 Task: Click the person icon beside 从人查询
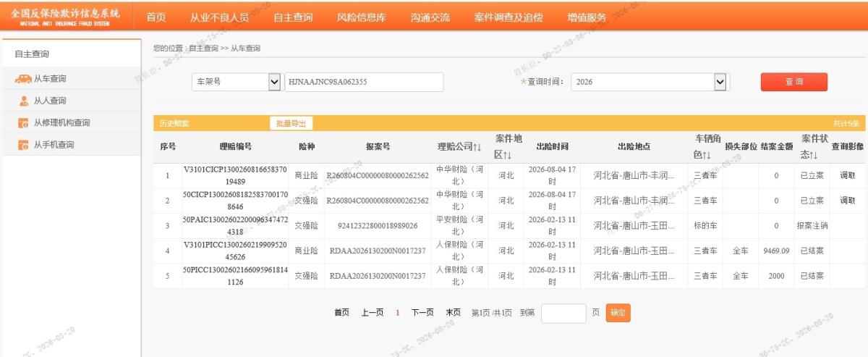point(23,101)
